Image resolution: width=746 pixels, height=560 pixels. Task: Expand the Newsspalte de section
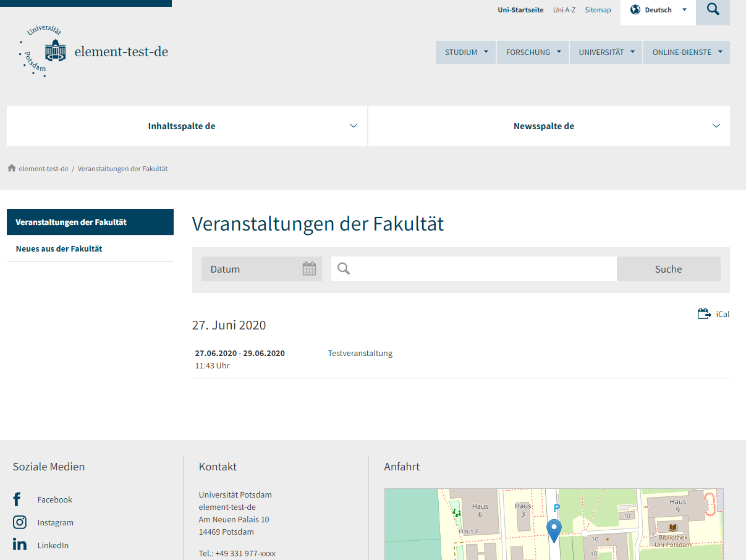pos(549,126)
